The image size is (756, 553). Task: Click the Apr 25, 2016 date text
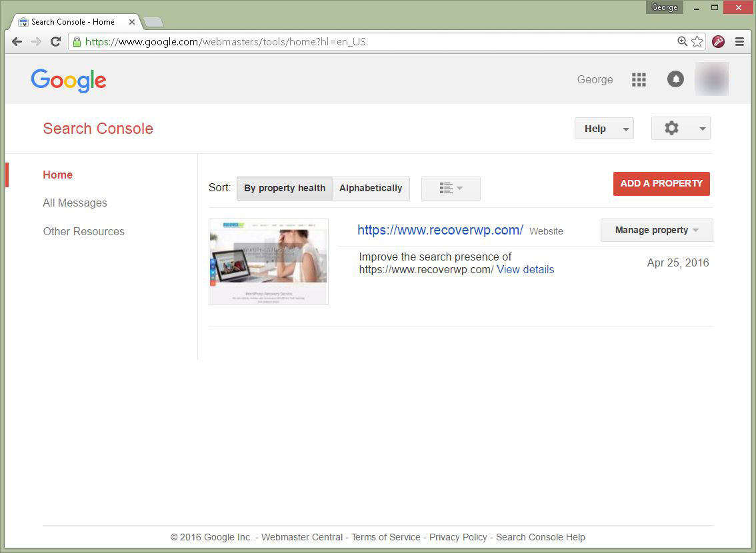coord(678,263)
